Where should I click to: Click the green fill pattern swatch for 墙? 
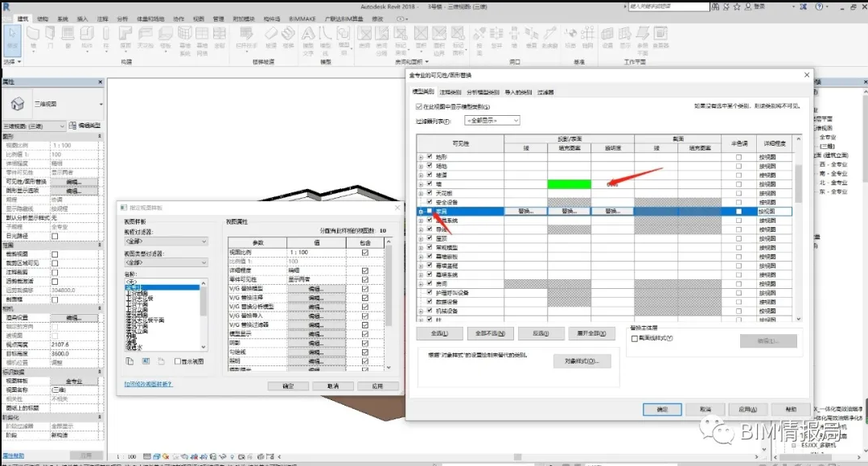pyautogui.click(x=569, y=184)
